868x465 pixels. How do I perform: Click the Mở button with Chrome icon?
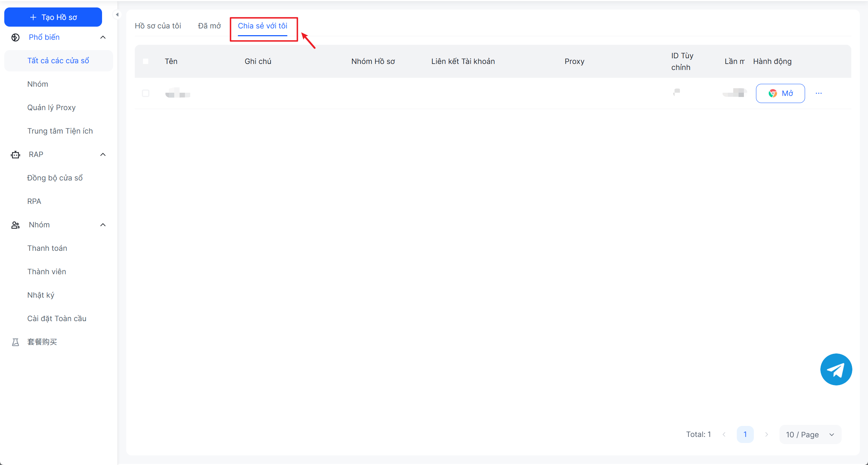tap(780, 93)
